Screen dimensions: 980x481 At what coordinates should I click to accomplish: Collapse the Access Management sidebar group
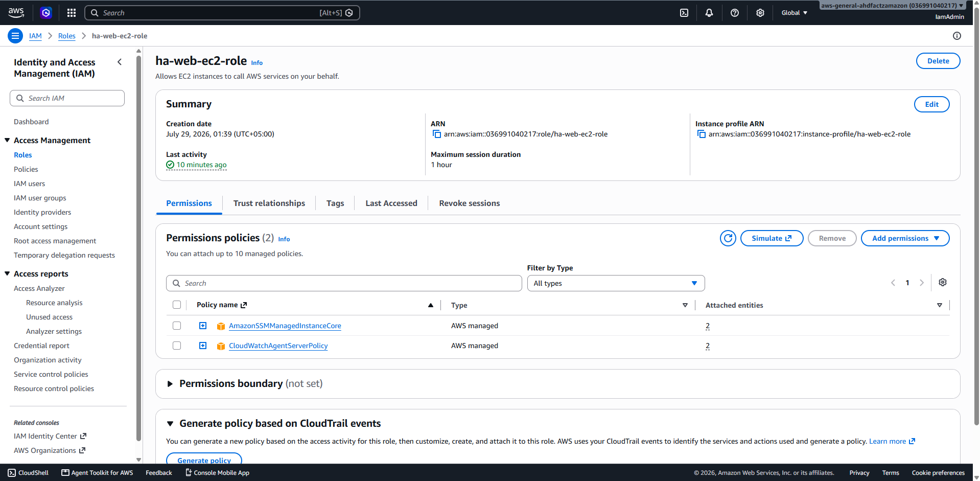tap(7, 140)
